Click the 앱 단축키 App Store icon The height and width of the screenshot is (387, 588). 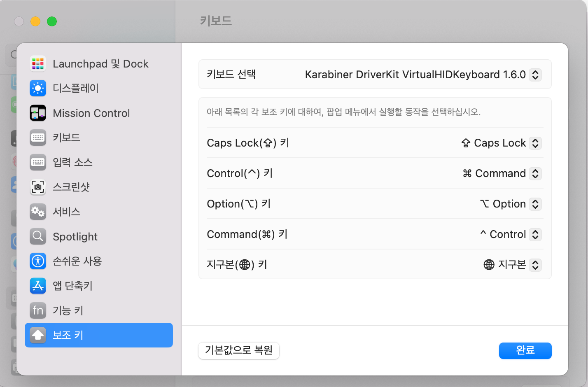tap(38, 286)
